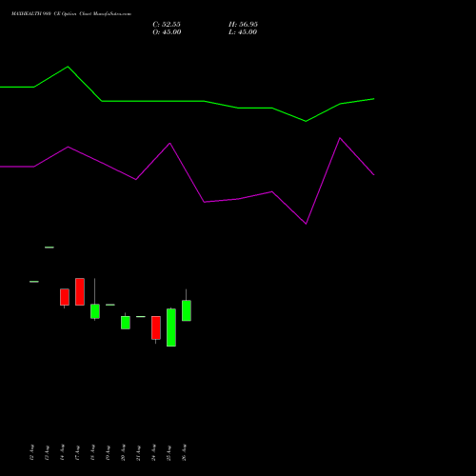Click the 'L: 45.00' low value

point(243,32)
